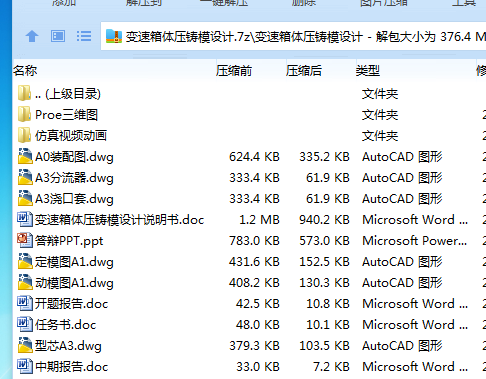Select the file name A0装配图.dwg
The height and width of the screenshot is (379, 486).
pos(74,157)
